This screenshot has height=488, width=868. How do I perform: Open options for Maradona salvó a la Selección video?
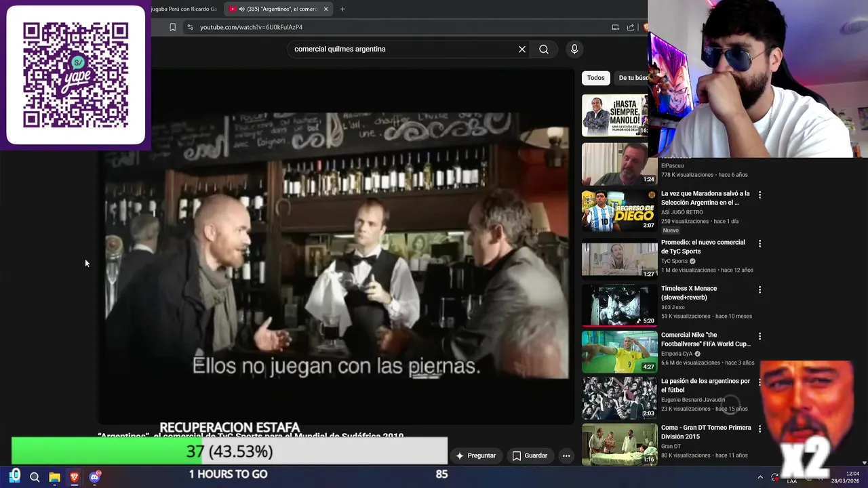coord(759,195)
